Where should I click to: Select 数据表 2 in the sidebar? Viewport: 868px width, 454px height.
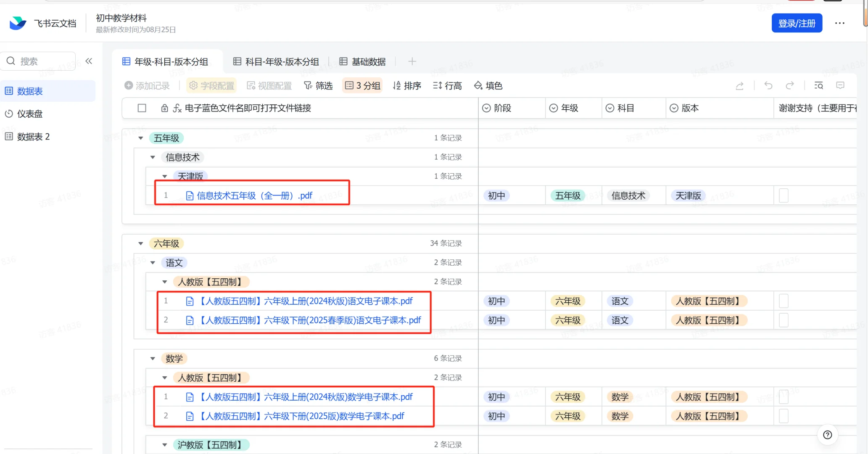pyautogui.click(x=27, y=137)
